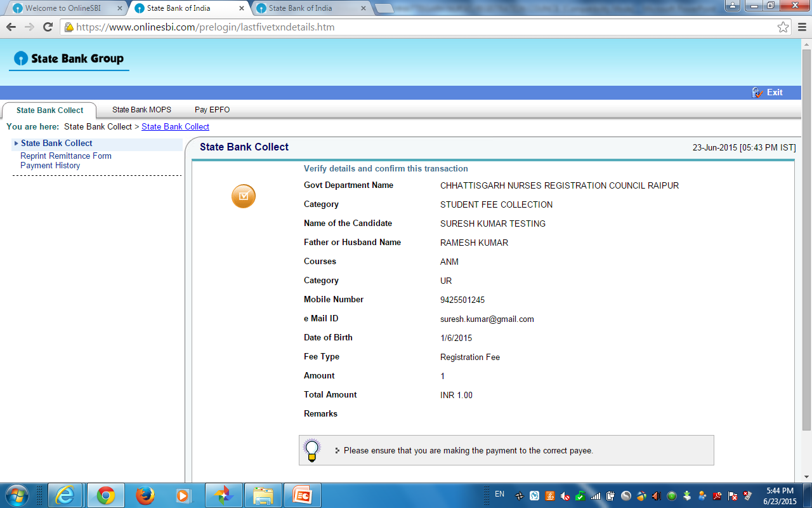Click the browser back arrow
The height and width of the screenshot is (508, 812).
(11, 27)
